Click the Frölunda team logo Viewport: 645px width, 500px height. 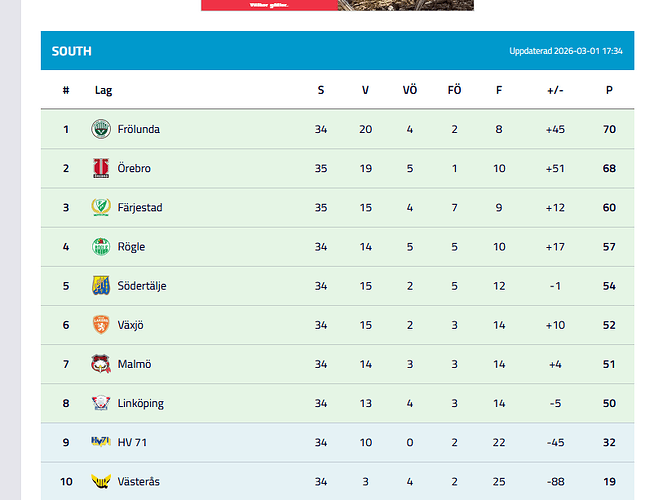coord(101,129)
